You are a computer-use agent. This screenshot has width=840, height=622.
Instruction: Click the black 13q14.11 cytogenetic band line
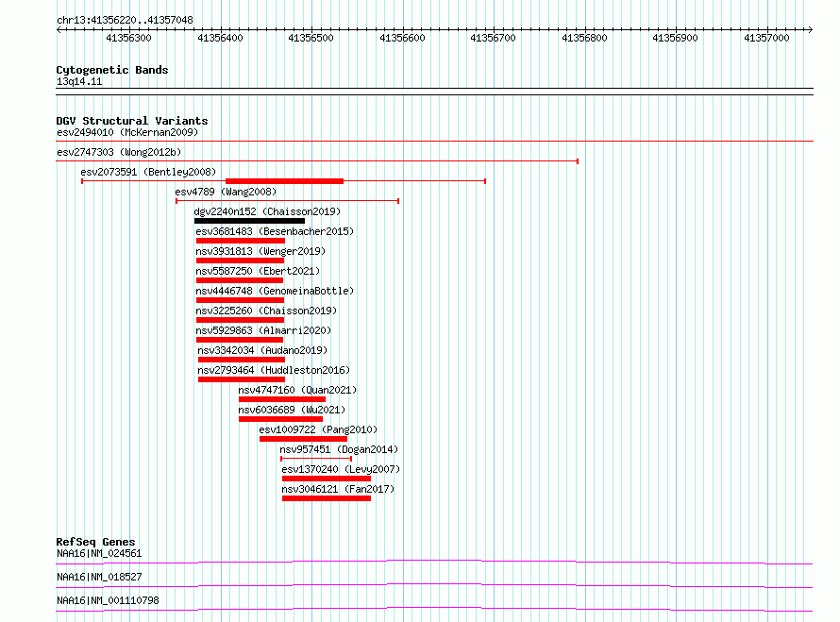pos(434,92)
